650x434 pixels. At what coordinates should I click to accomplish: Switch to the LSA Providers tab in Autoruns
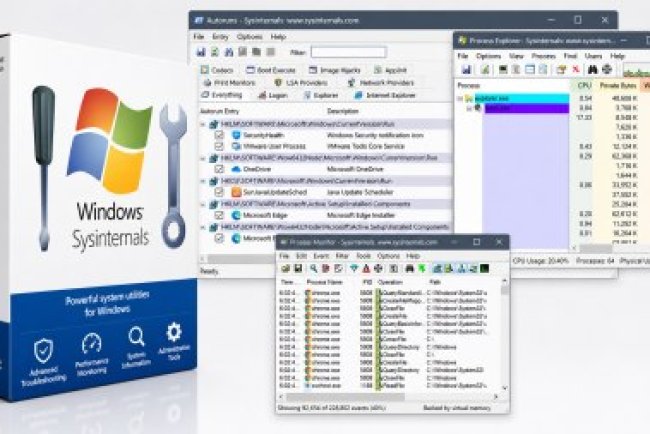click(301, 83)
